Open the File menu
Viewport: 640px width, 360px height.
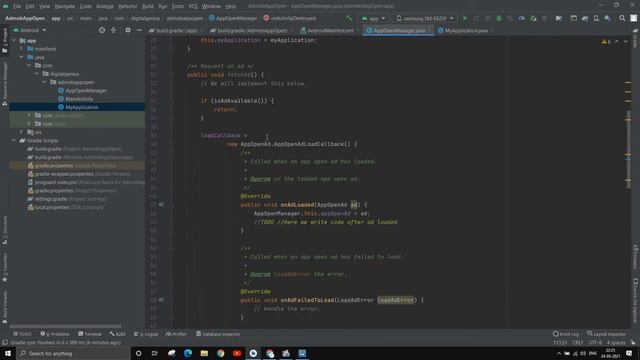point(17,6)
